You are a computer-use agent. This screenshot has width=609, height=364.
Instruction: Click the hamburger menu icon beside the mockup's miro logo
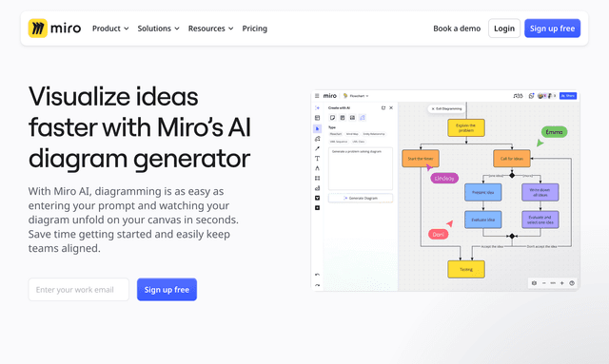[x=317, y=96]
